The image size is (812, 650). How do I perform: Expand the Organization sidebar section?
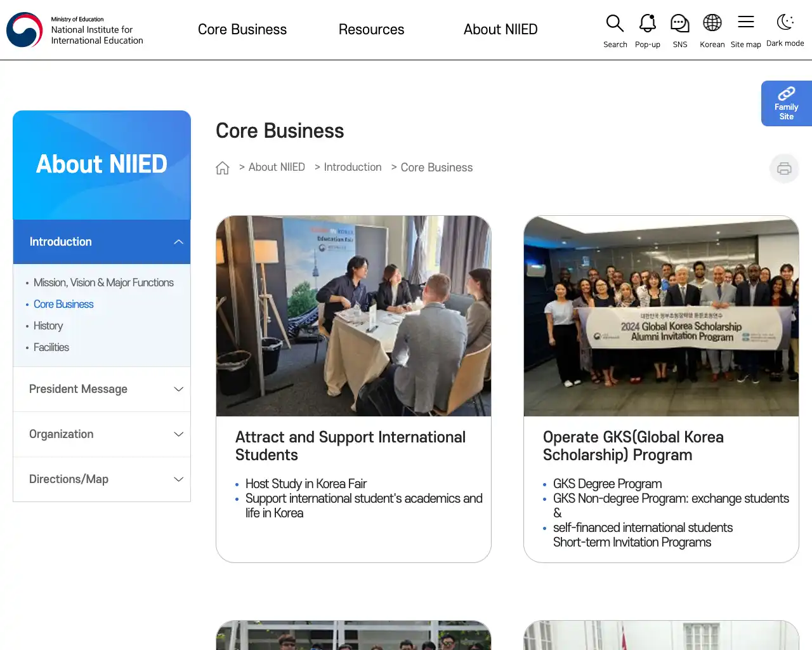[x=101, y=434]
